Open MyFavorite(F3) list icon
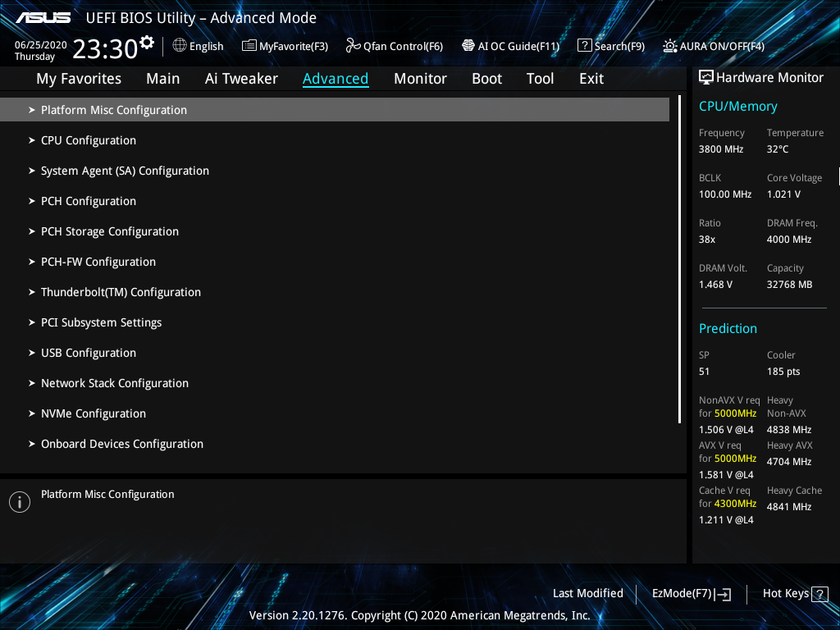 249,46
